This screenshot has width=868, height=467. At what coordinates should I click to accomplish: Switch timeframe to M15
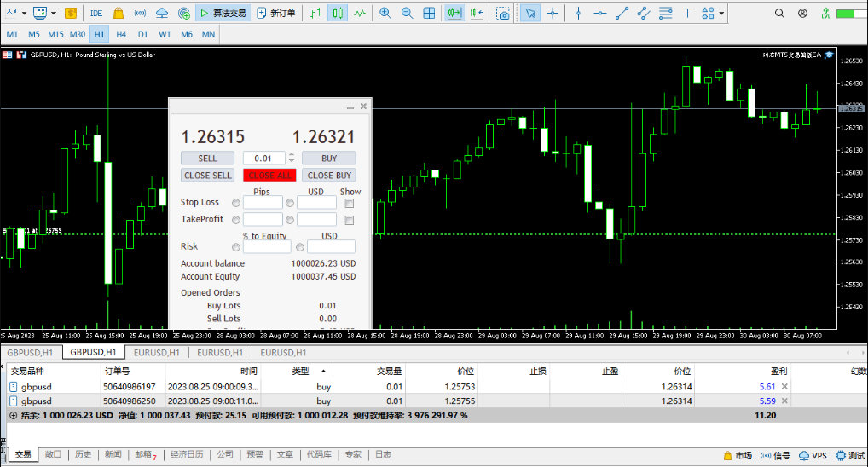tap(55, 34)
